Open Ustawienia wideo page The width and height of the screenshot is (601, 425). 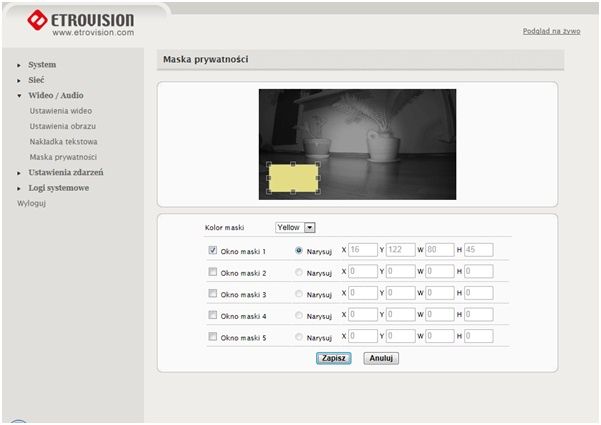[x=61, y=111]
